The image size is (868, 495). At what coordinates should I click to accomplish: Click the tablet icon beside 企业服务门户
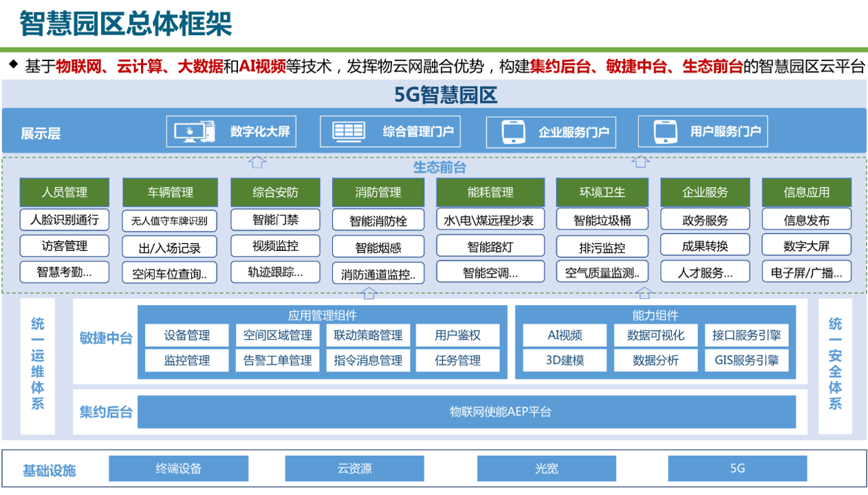(514, 132)
